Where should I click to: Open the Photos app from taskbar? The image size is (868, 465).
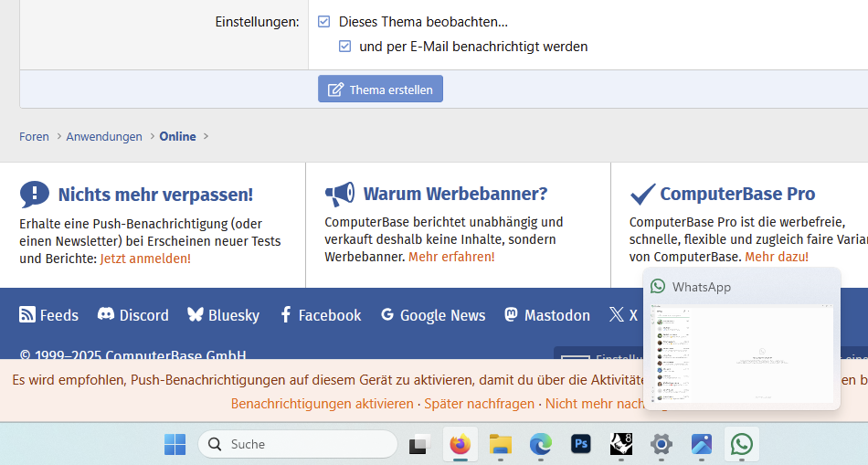tap(702, 444)
